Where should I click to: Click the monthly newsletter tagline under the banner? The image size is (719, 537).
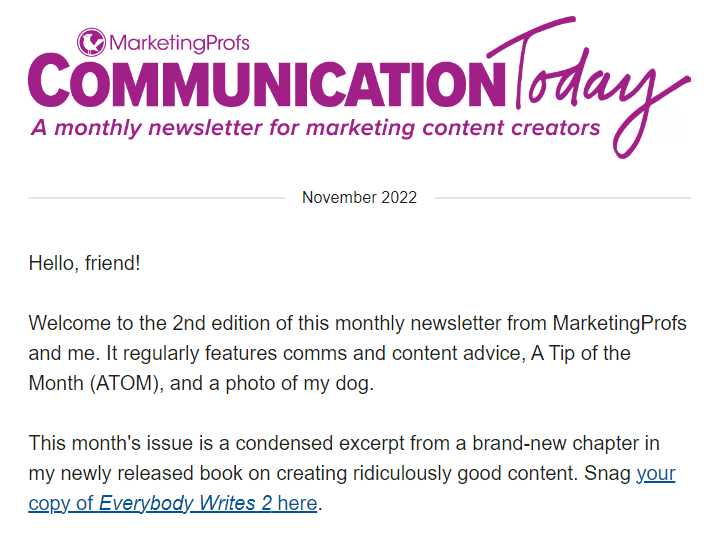[x=315, y=127]
